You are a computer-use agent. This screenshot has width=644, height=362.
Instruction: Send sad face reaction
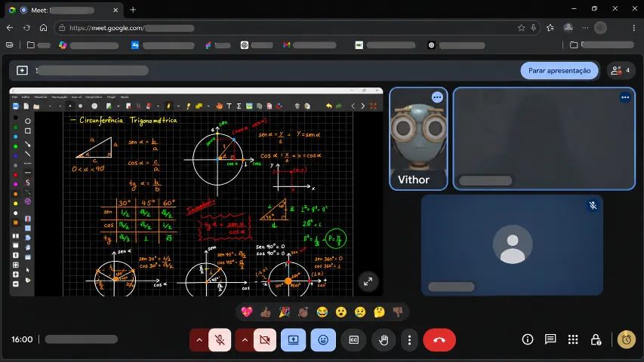coord(360,312)
